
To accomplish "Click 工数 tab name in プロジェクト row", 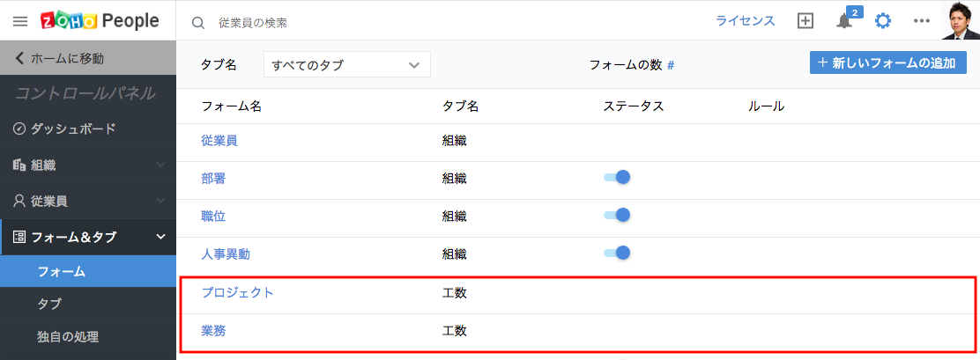I will 455,292.
